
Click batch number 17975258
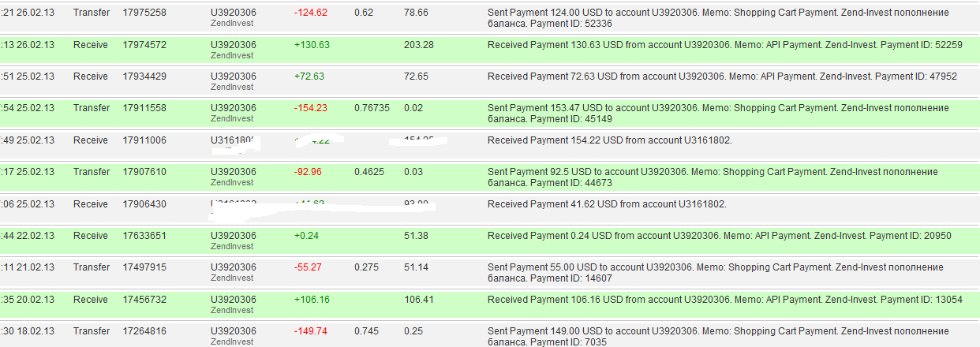point(144,13)
